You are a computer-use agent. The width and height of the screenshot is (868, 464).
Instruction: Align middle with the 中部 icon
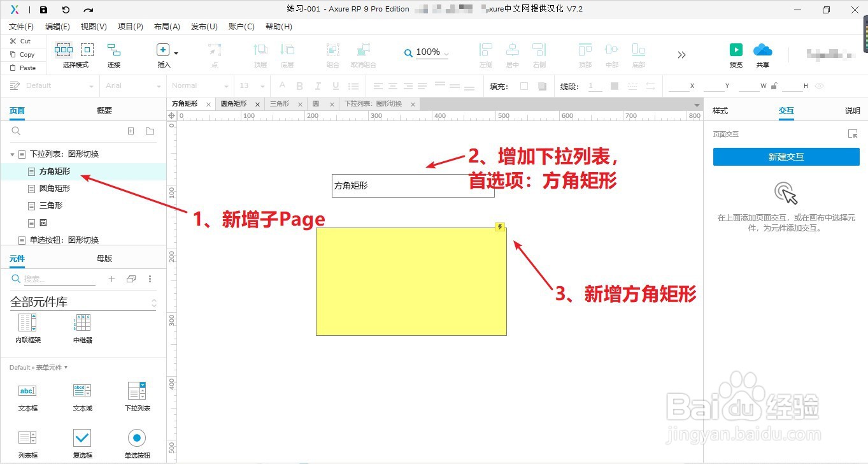pos(612,50)
